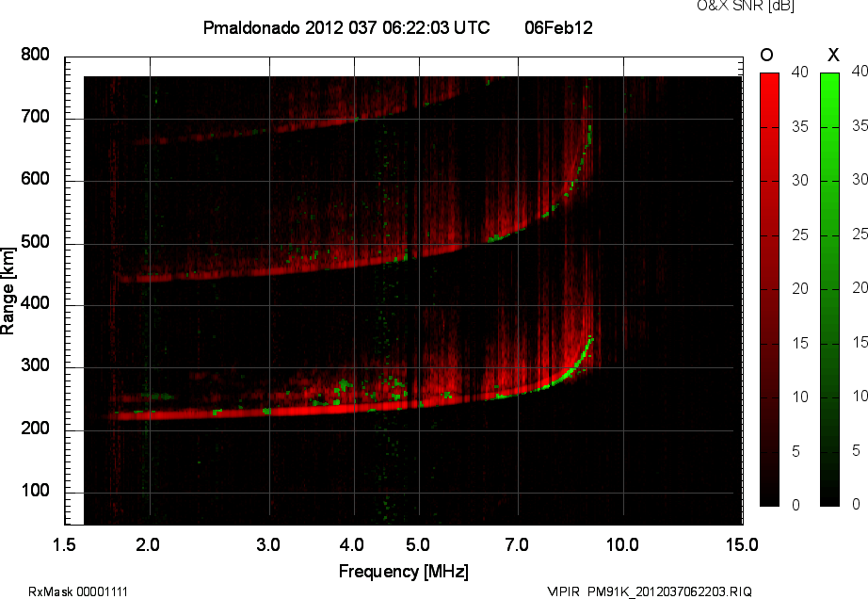
Task: Select the plot title 'Pmaldonado 2012 037 06:22:03 UTC'
Action: coord(346,28)
